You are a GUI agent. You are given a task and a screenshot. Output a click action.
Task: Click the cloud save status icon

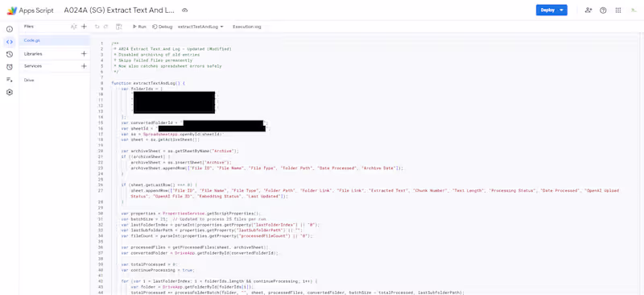[185, 10]
